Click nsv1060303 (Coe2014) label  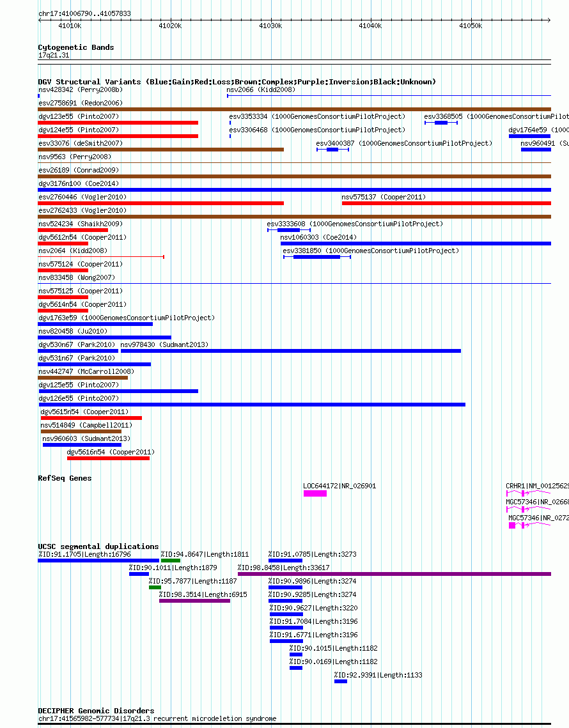coord(318,238)
